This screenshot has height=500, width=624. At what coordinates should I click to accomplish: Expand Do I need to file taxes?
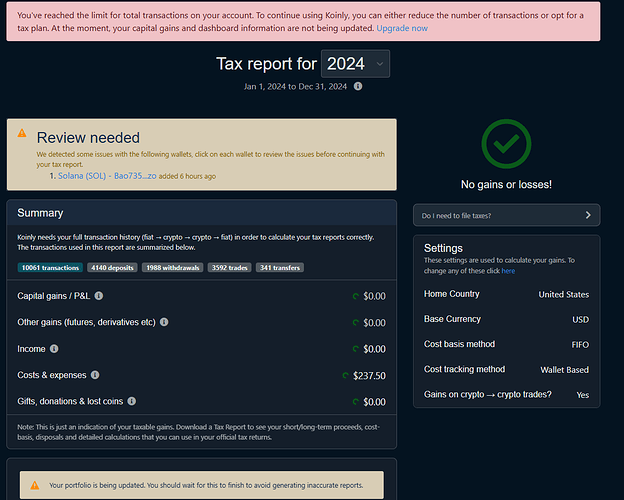click(507, 215)
